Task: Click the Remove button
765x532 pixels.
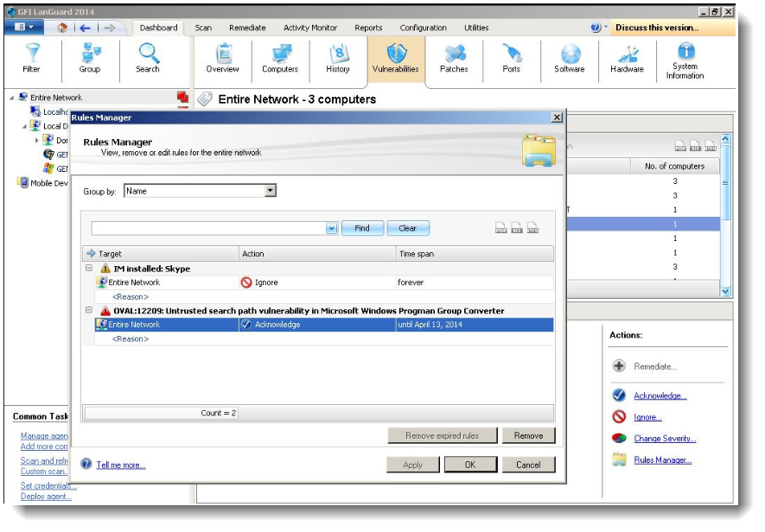Action: point(528,435)
